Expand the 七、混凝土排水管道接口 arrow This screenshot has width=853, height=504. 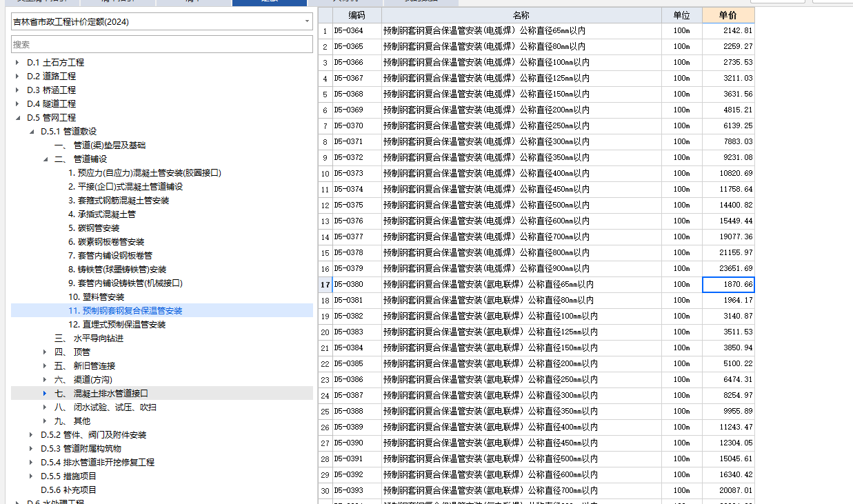(45, 394)
